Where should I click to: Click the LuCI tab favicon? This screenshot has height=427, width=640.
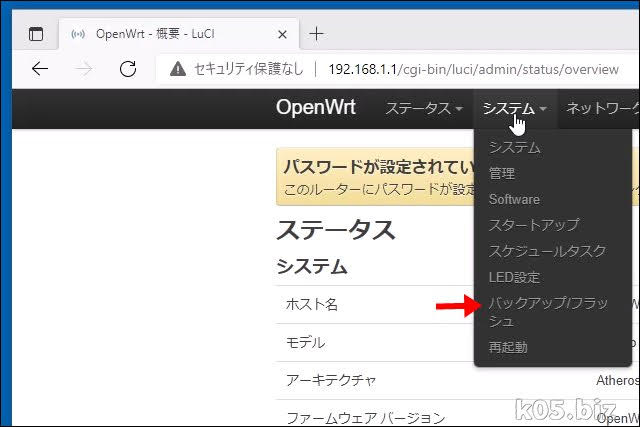78,34
